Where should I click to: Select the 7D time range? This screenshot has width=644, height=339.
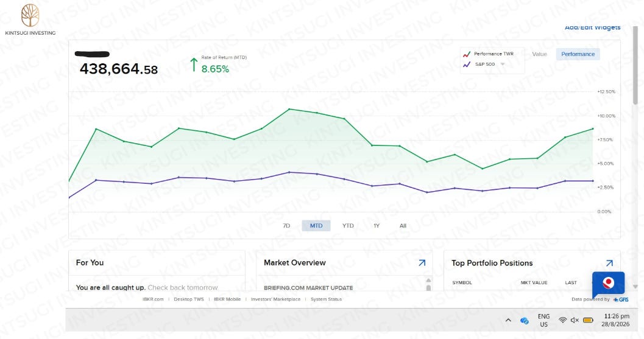point(286,226)
